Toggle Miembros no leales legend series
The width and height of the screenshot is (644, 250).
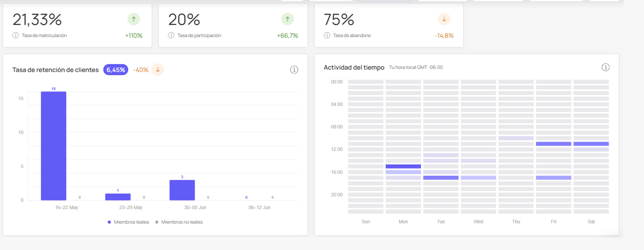(x=179, y=222)
